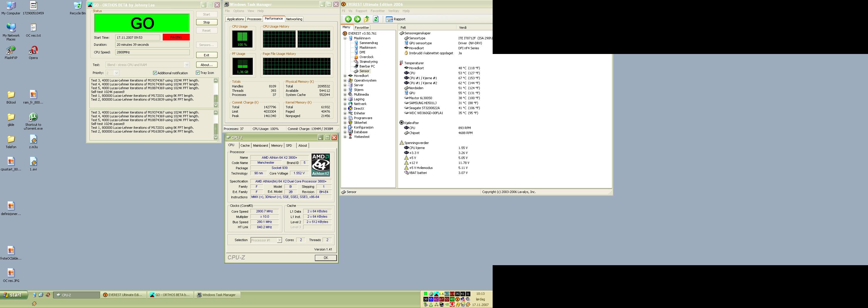This screenshot has width=868, height=308.
Task: Click the upper ORTHOS log scroll down arrow
Action: (216, 105)
